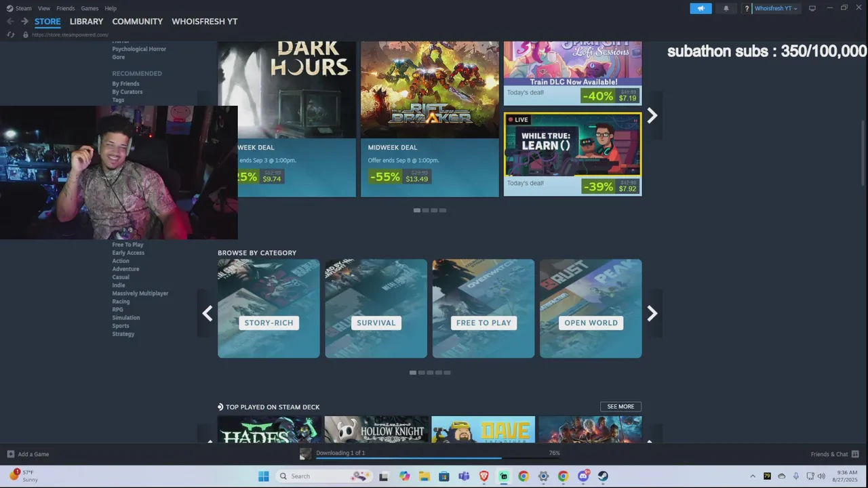Open the Friends menu

pyautogui.click(x=66, y=8)
